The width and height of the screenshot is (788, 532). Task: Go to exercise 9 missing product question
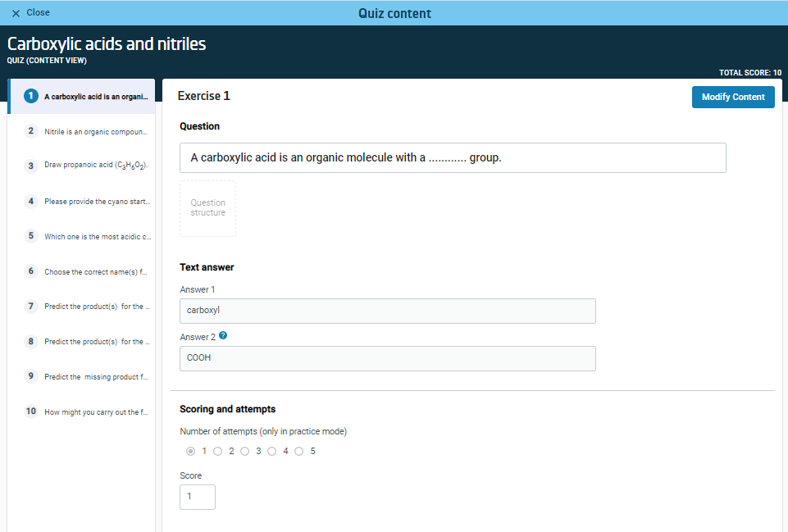(82, 377)
